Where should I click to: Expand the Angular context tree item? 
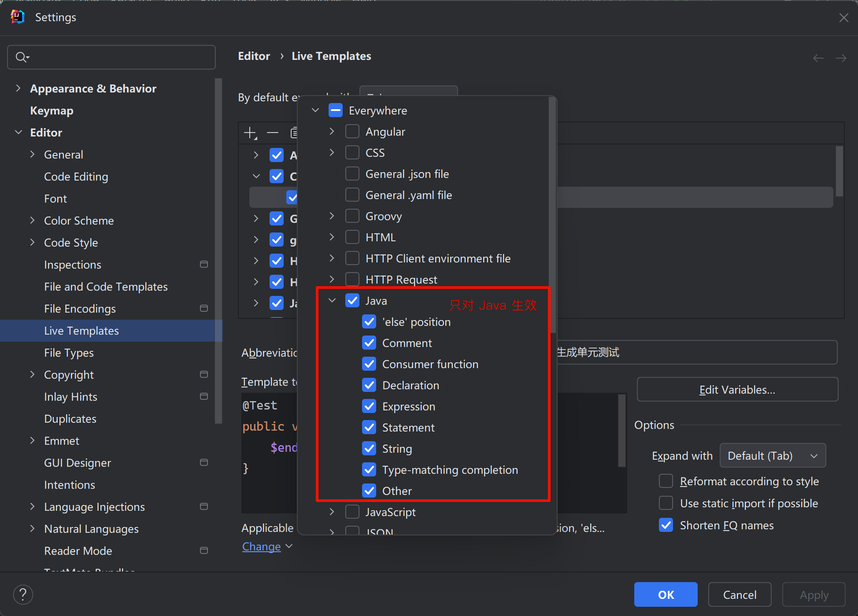tap(334, 131)
